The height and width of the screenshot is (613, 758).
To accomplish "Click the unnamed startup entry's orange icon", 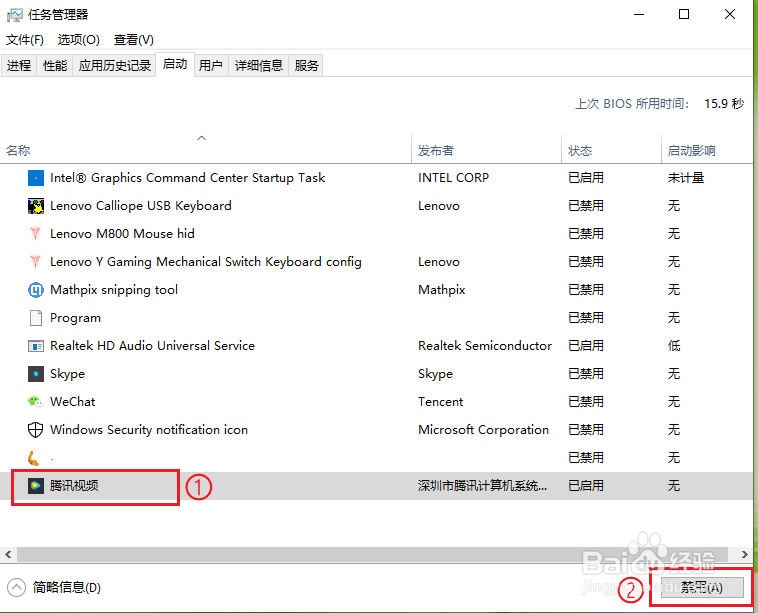I will click(34, 458).
